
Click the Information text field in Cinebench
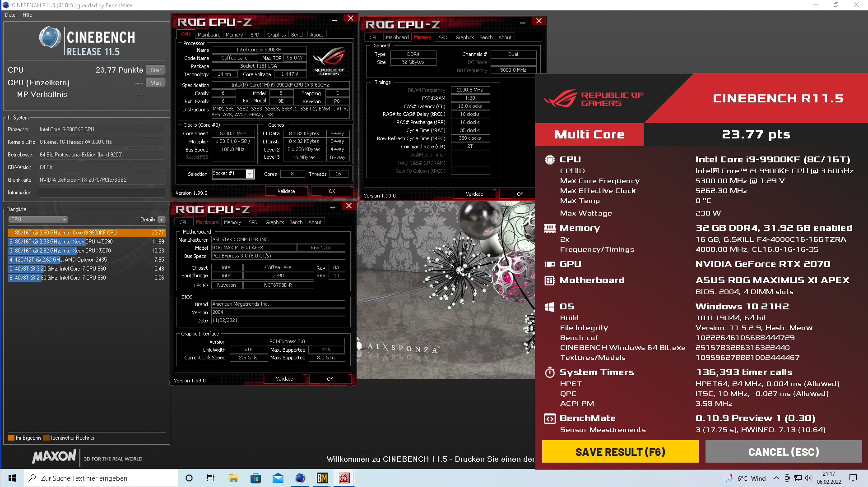pos(101,193)
